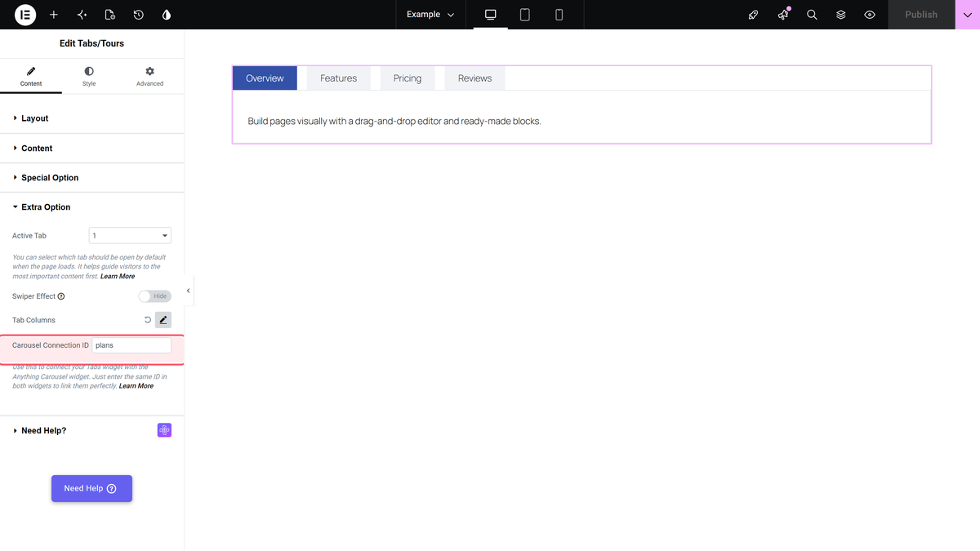
Task: Collapse the Extra Option section
Action: [91, 207]
